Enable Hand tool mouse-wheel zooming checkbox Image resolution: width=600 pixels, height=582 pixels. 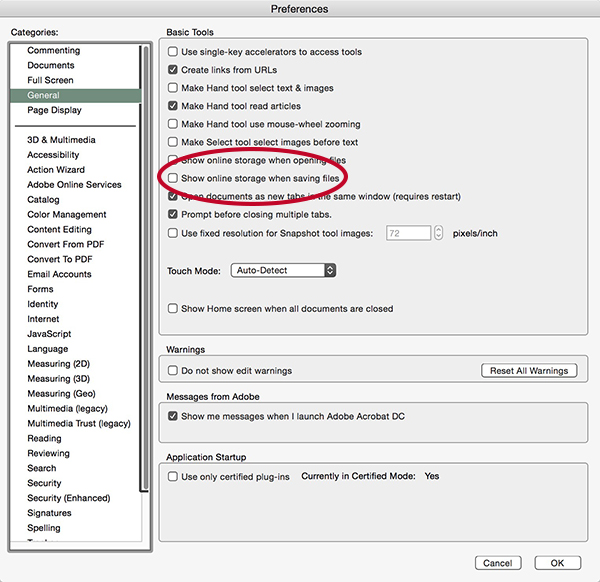tap(173, 124)
